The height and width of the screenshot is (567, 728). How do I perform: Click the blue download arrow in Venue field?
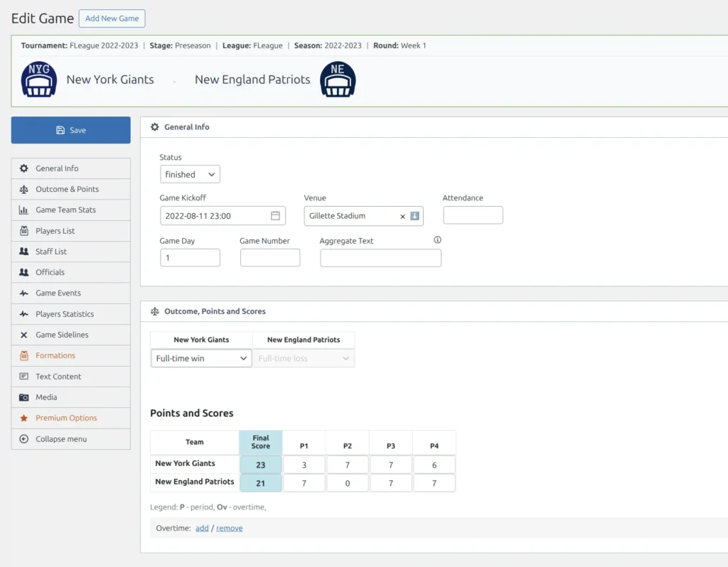coord(414,216)
